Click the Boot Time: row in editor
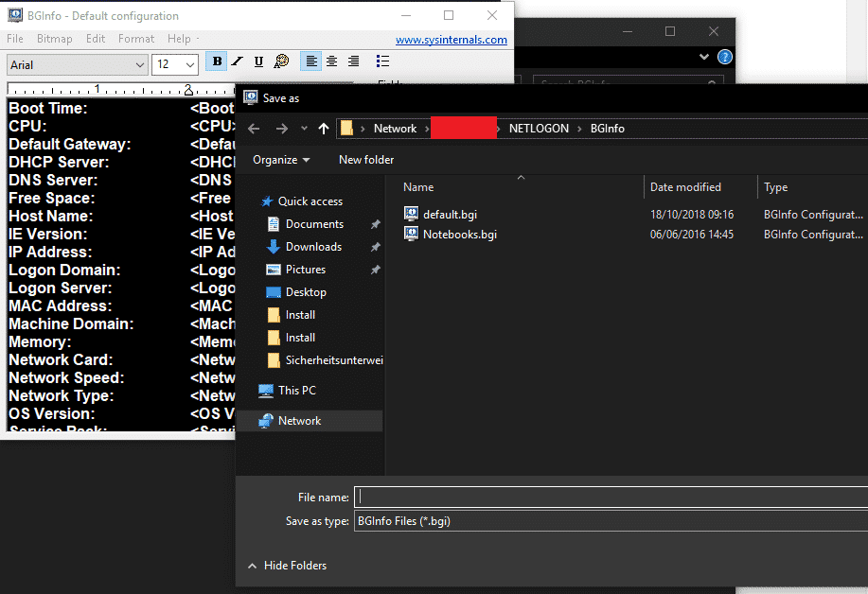Screen dimensions: 868x594 tap(121, 109)
